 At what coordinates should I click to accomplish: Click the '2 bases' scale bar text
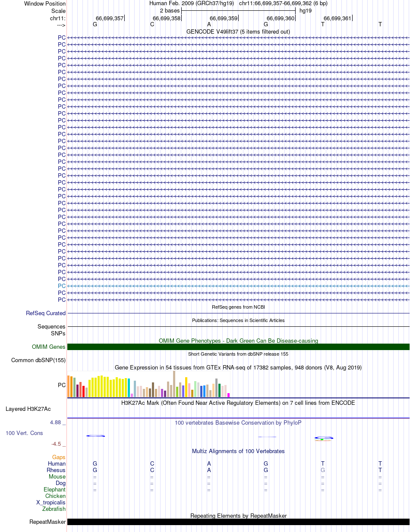pos(170,10)
